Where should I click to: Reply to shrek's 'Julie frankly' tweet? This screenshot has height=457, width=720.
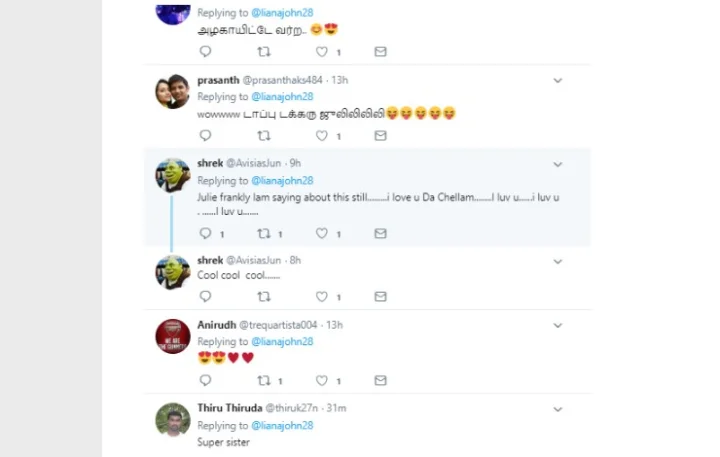(x=205, y=234)
